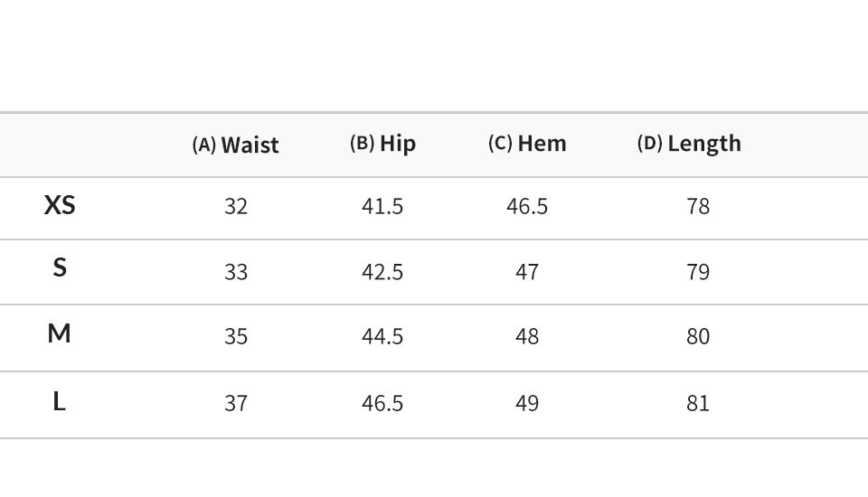Select the (B) Hip column header
Screen dimensions: 868x497
click(x=382, y=144)
